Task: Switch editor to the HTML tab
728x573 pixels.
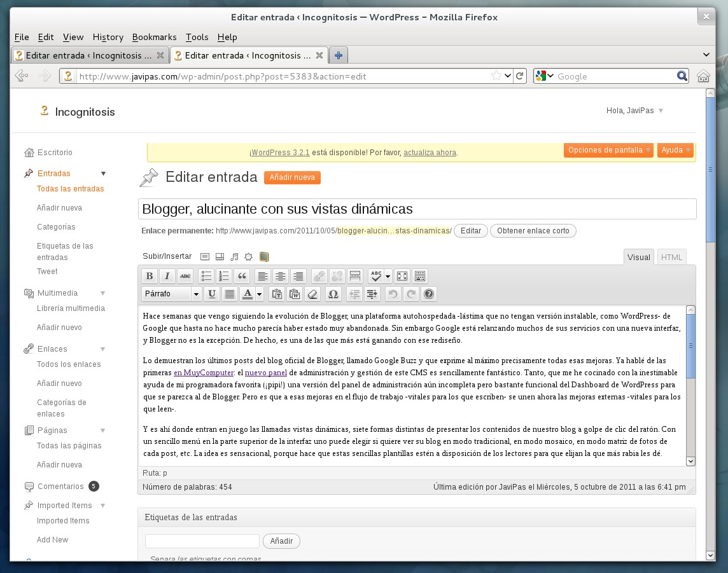Action: click(671, 258)
